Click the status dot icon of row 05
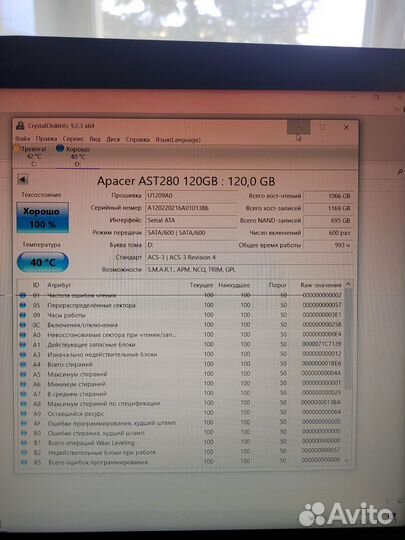Screen dimensions: 405x540 [x=23, y=305]
